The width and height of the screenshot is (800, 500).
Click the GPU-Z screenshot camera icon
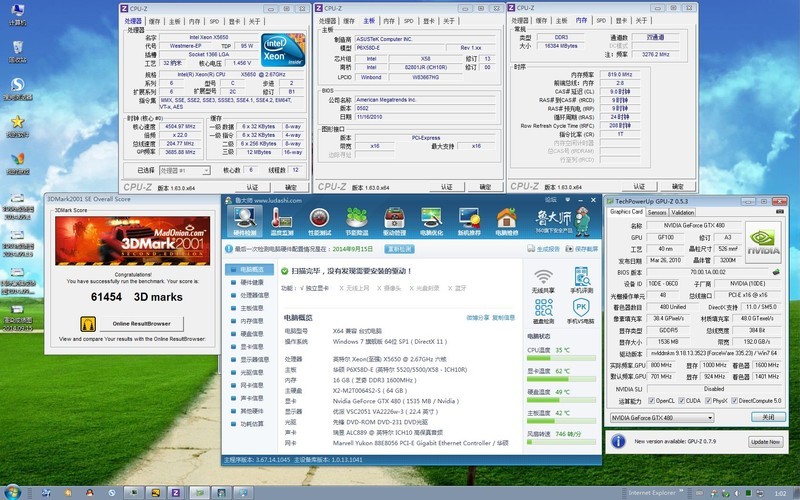click(x=779, y=212)
